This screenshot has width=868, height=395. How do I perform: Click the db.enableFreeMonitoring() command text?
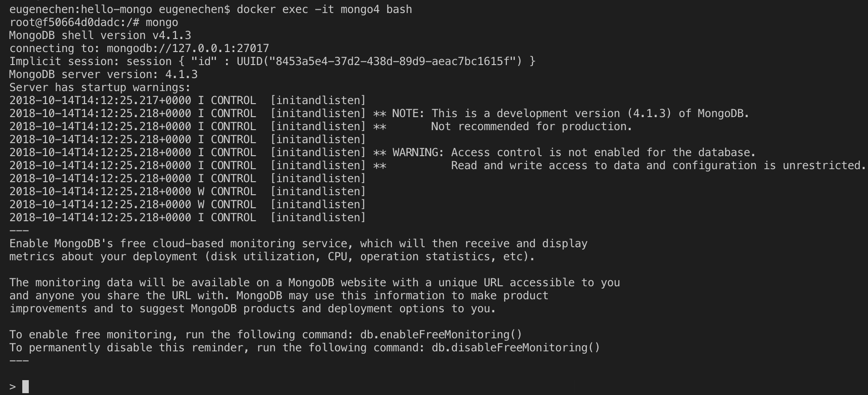441,335
